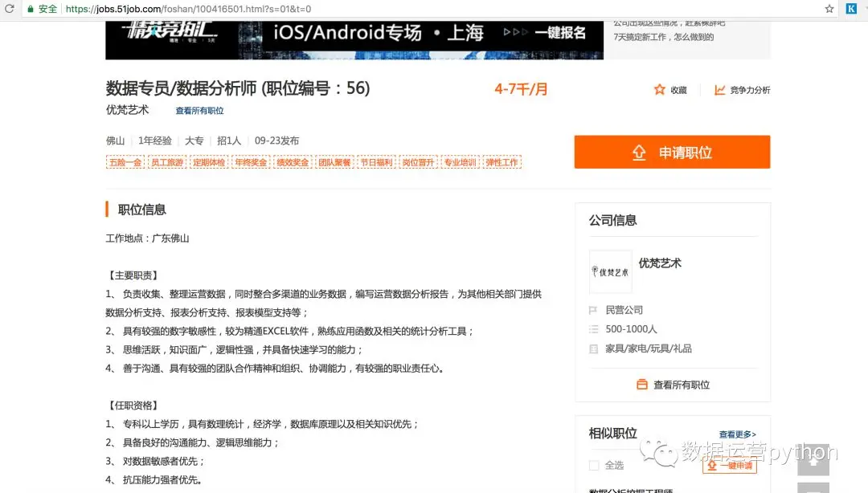
Task: Click the 优梵艺术 company logo thumbnail
Action: coord(610,271)
